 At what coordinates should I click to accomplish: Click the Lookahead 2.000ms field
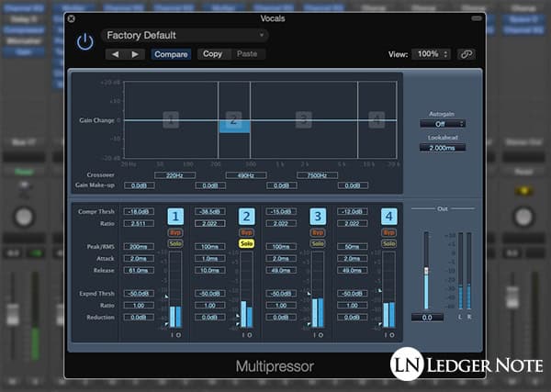tap(442, 147)
